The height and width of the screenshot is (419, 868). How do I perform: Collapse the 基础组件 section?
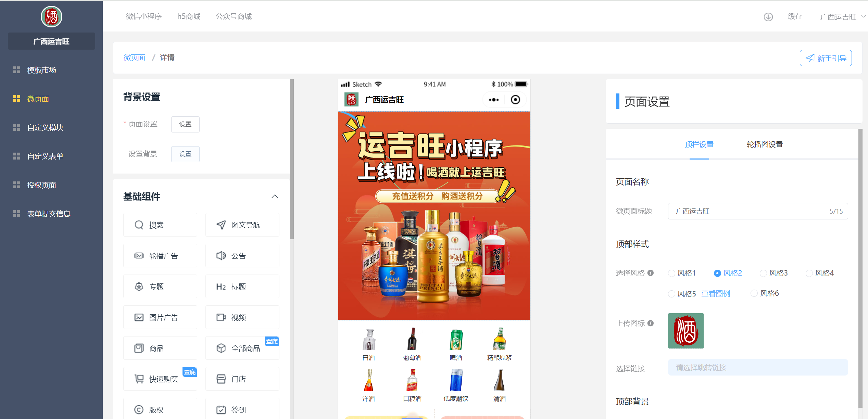[275, 196]
